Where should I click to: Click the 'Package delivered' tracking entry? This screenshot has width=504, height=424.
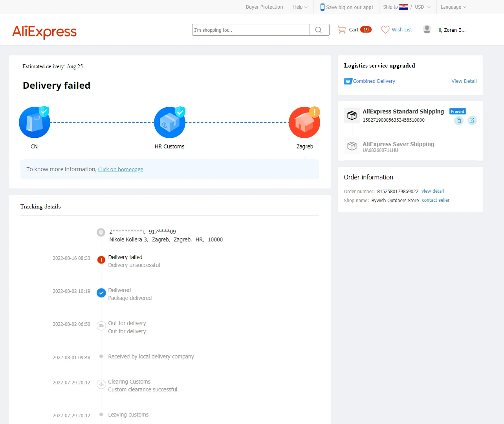click(130, 298)
